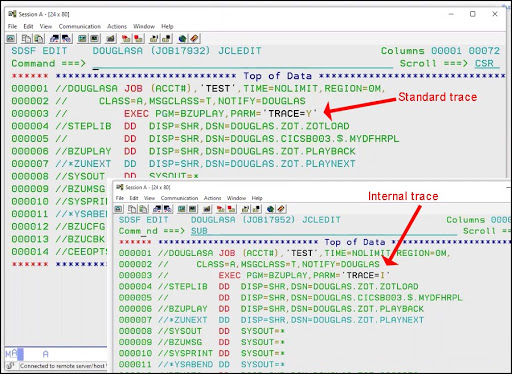Click Copy icon in front window toolbar
Viewport: 512px width, 374px height.
point(132,209)
